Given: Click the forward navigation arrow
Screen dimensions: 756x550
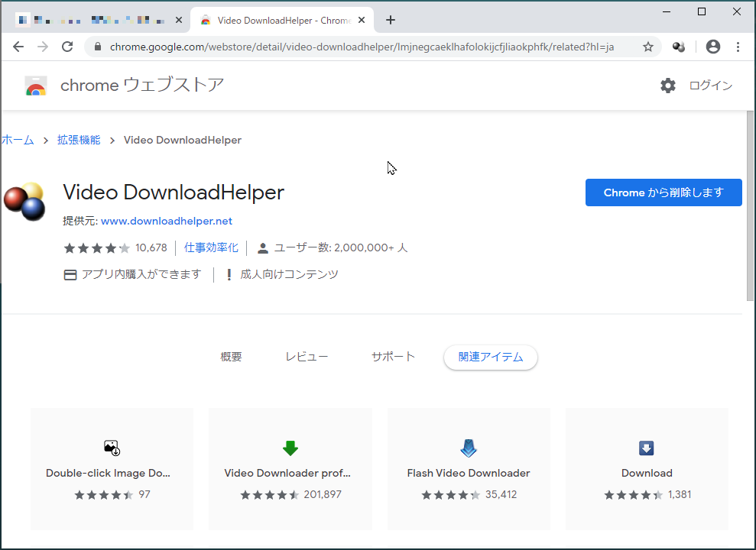Looking at the screenshot, I should (x=43, y=47).
